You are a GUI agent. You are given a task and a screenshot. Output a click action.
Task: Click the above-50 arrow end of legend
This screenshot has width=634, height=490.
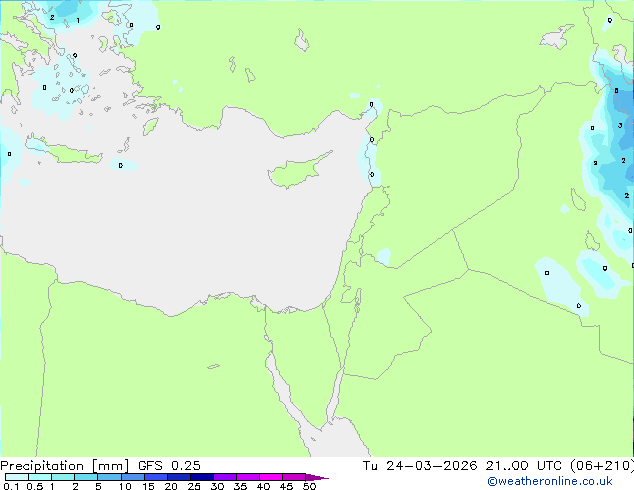(317, 477)
